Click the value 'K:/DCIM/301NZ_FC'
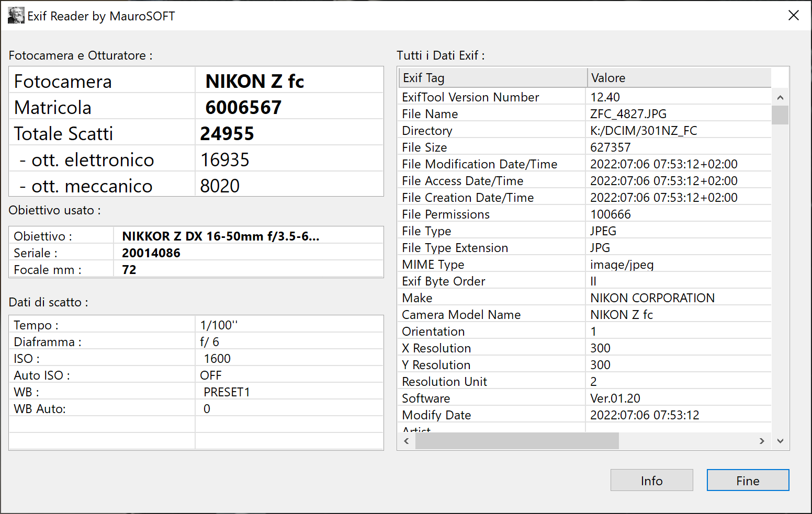 (x=644, y=131)
